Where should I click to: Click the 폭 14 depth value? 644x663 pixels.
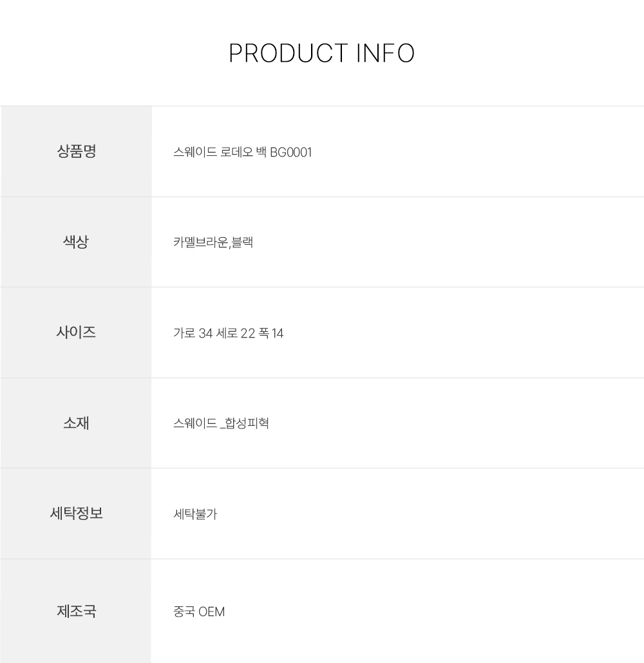click(271, 334)
